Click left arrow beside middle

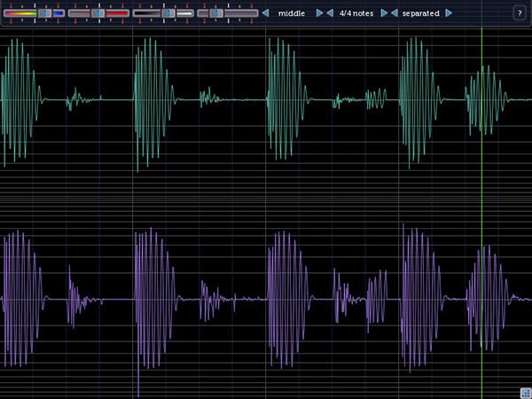tap(266, 13)
